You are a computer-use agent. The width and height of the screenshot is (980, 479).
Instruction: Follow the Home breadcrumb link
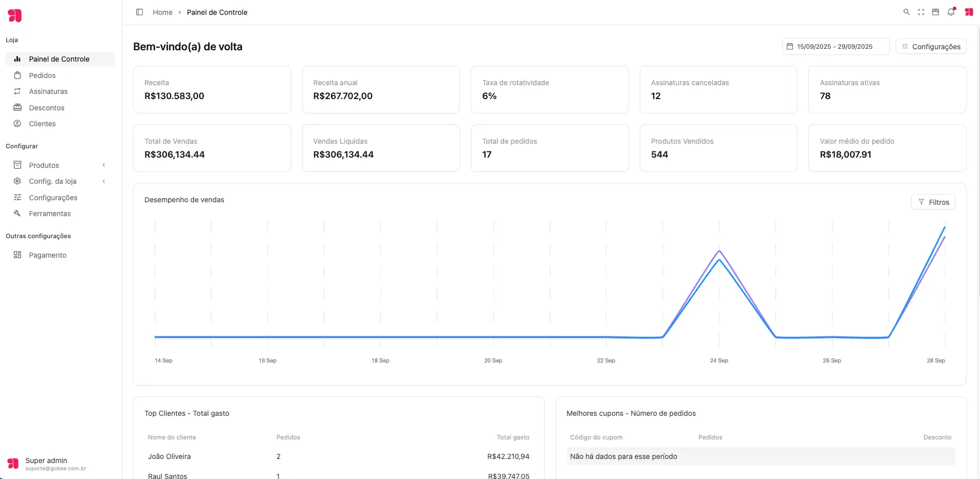162,12
